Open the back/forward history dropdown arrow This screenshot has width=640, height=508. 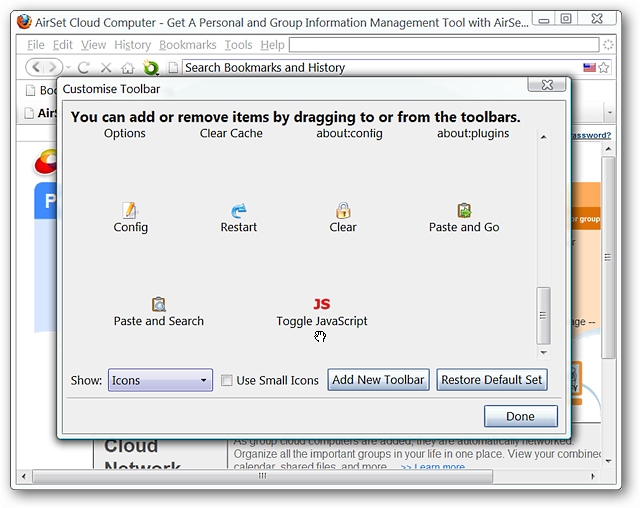[68, 67]
